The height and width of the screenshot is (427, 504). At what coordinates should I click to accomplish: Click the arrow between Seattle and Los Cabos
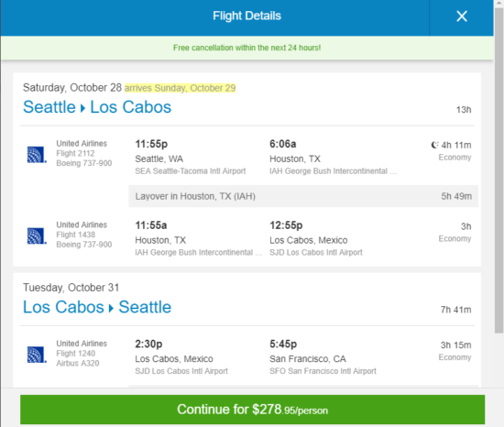pos(82,108)
